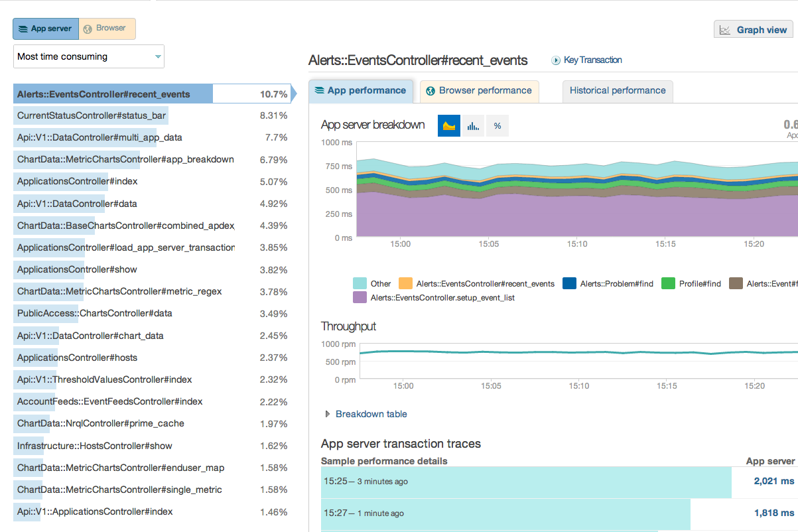Click the globe icon on Browser performance

click(431, 91)
